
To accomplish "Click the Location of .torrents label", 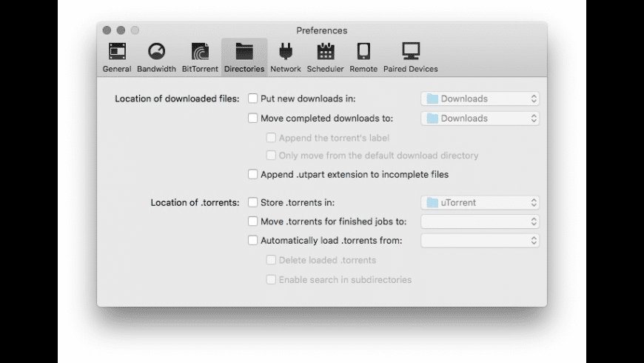I will [x=195, y=203].
